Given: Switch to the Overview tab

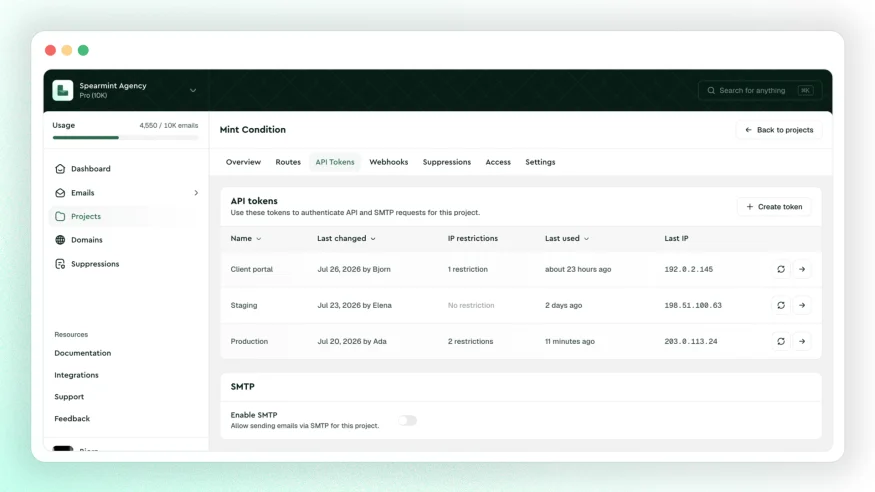Looking at the screenshot, I should coord(243,162).
